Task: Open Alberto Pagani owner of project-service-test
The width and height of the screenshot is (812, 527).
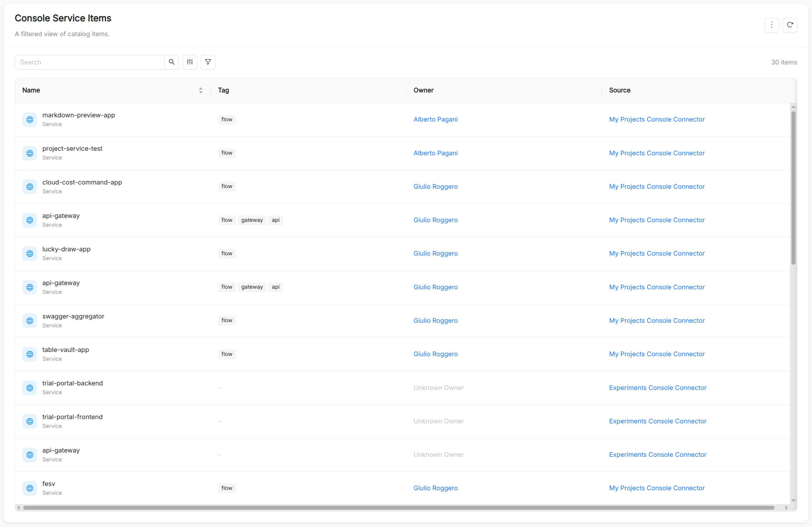Action: (x=436, y=153)
